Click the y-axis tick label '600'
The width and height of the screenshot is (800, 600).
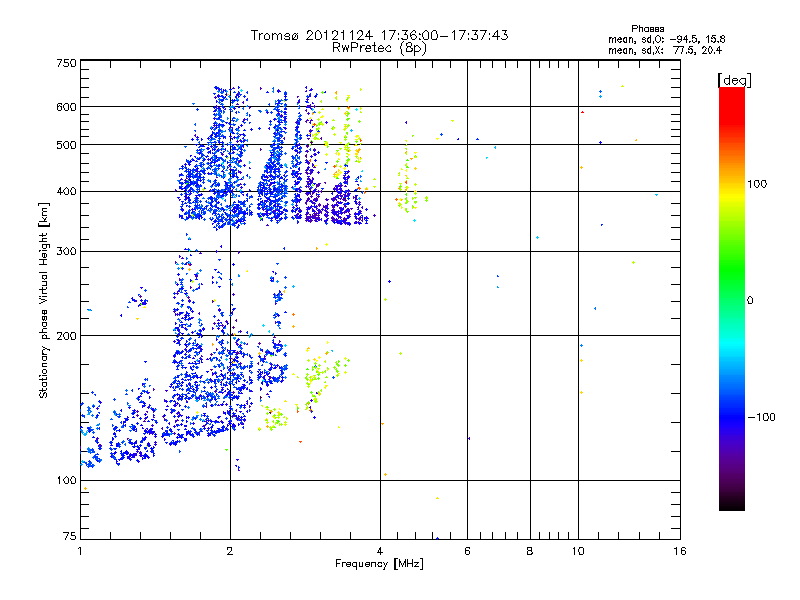click(x=66, y=107)
